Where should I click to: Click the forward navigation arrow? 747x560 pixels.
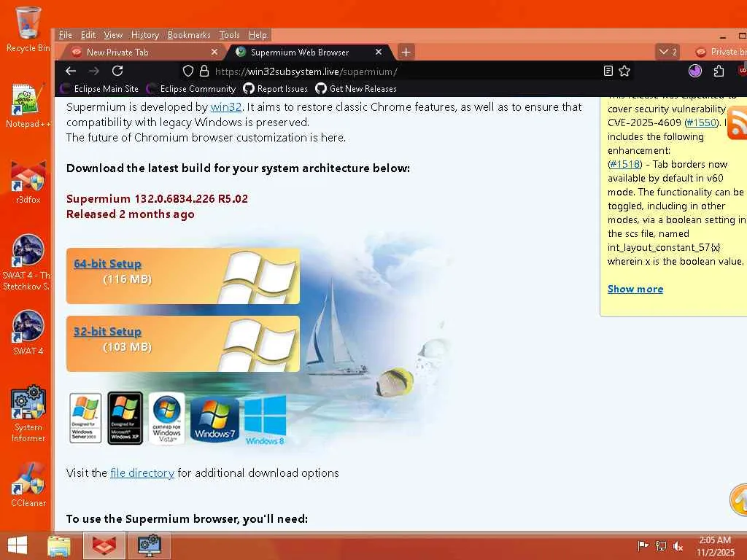[94, 71]
